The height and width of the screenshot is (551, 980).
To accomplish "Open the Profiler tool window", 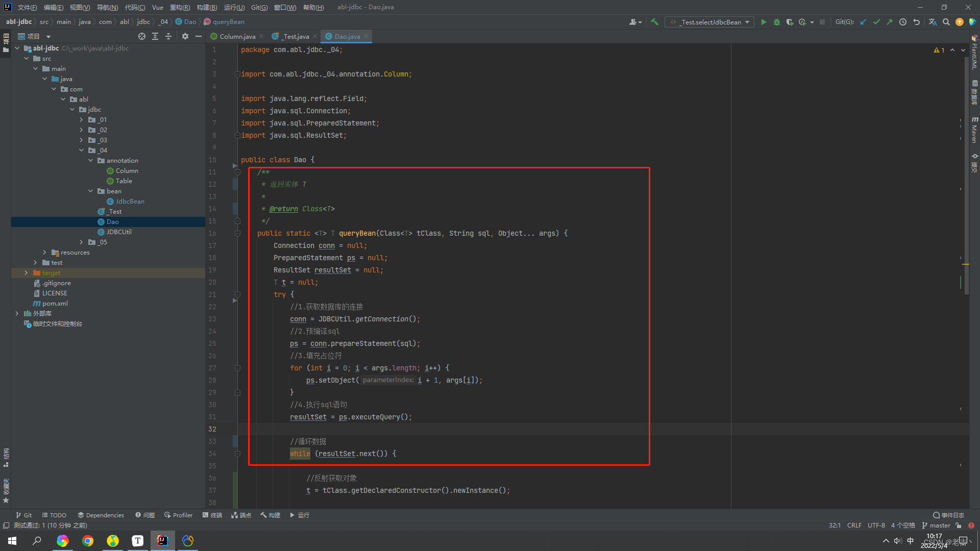I will pos(179,515).
